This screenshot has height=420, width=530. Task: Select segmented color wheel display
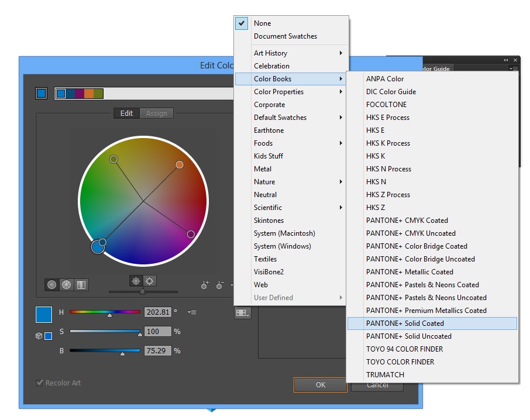67,284
